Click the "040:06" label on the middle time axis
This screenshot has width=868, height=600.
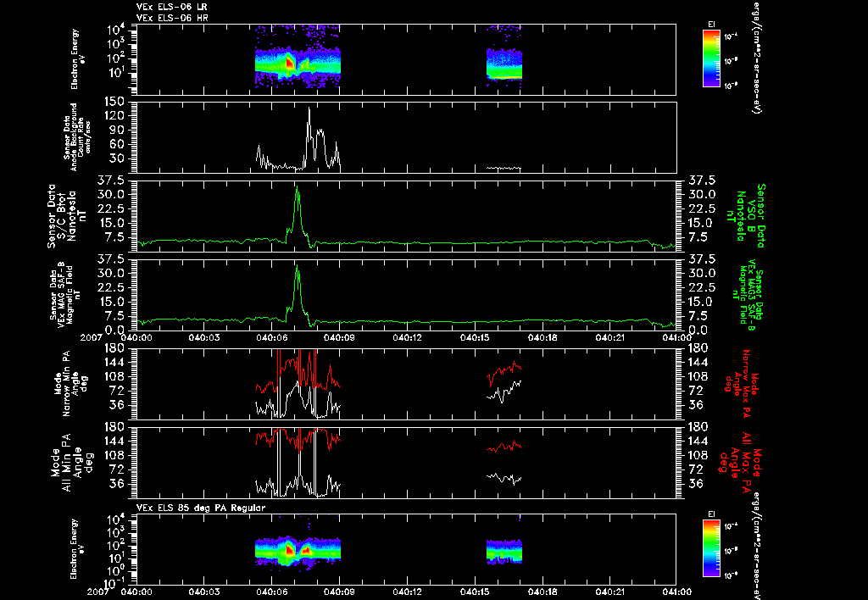pyautogui.click(x=271, y=337)
